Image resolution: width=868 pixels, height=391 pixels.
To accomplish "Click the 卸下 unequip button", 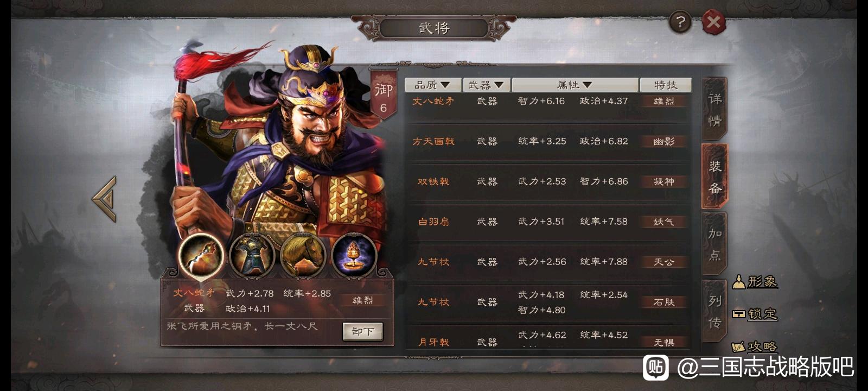I will click(x=363, y=331).
